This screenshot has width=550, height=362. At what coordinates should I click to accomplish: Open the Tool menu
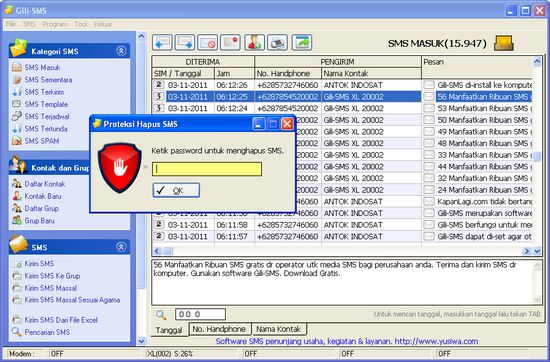click(x=81, y=24)
